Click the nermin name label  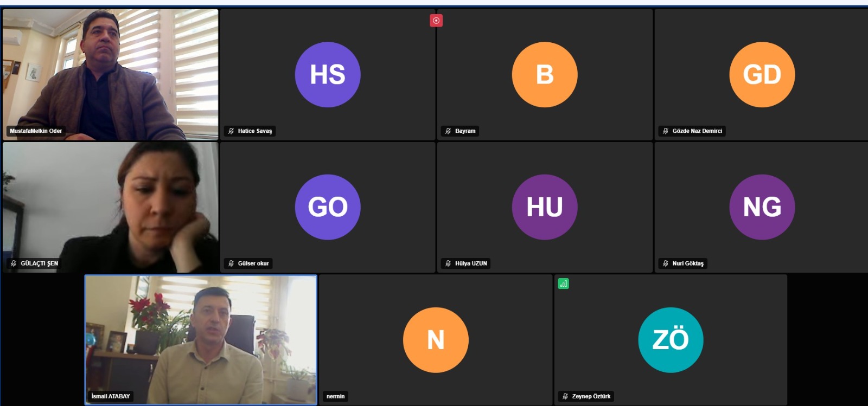coord(335,396)
